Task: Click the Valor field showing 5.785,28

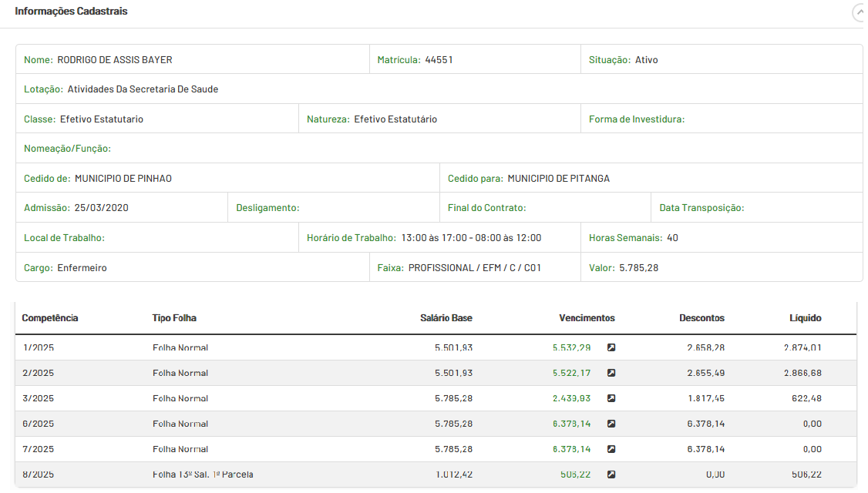Action: pos(638,268)
